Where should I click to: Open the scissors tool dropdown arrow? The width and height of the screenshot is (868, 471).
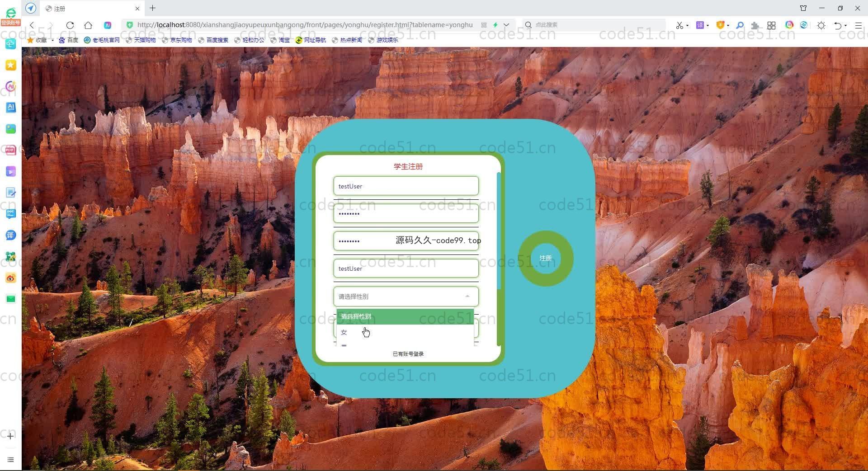(x=687, y=26)
